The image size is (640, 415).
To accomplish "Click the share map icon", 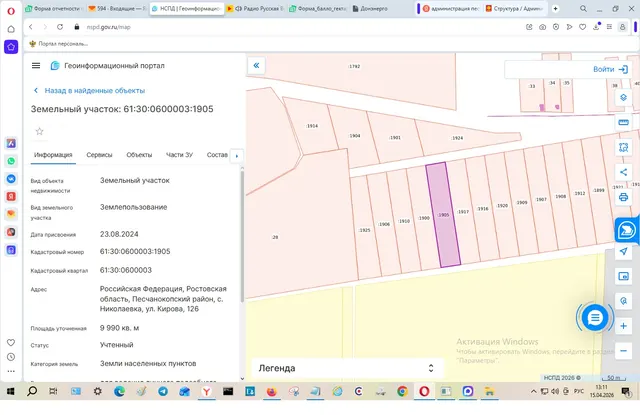I will tap(623, 172).
